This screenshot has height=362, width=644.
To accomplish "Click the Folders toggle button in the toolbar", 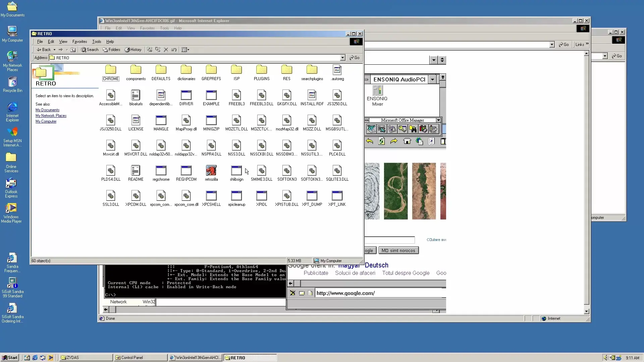I will pos(112,50).
